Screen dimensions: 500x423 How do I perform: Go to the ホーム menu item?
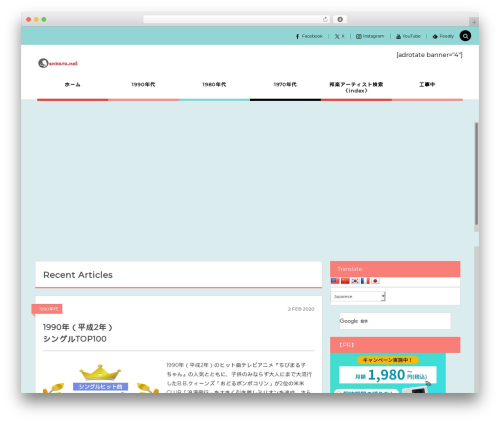pyautogui.click(x=72, y=85)
